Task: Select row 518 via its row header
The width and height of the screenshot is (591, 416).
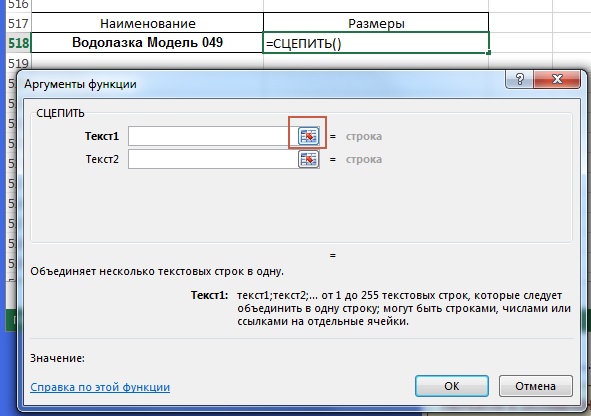Action: click(18, 43)
